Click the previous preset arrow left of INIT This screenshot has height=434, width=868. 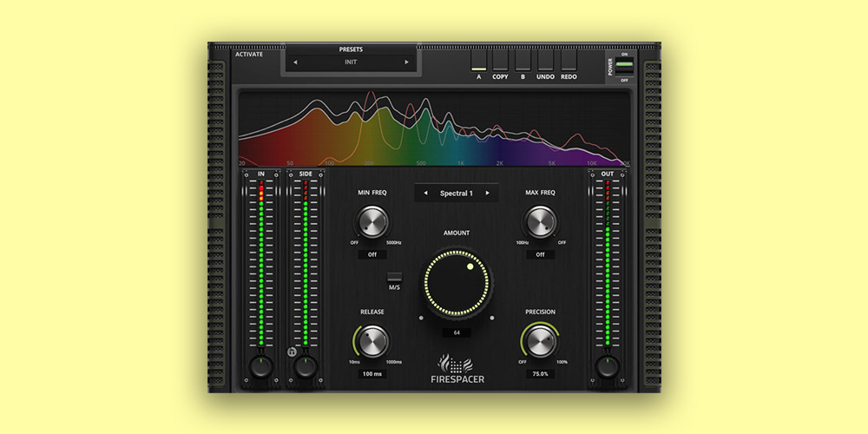294,62
